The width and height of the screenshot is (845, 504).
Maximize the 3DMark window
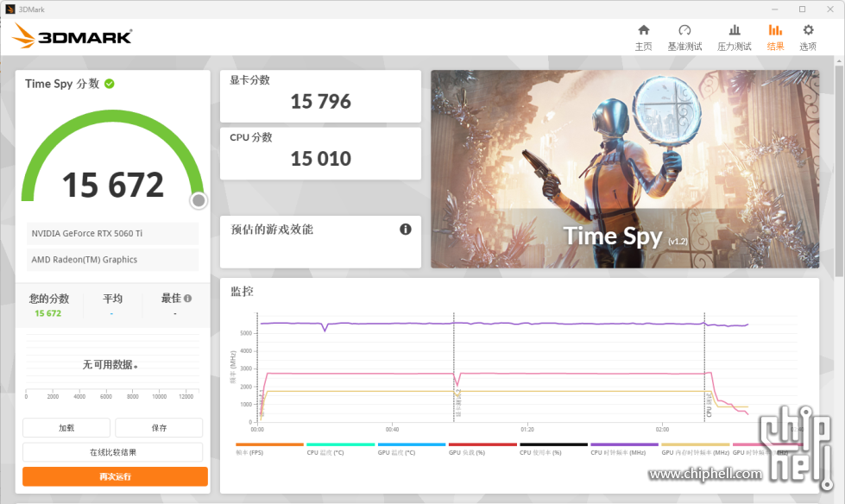(x=803, y=9)
